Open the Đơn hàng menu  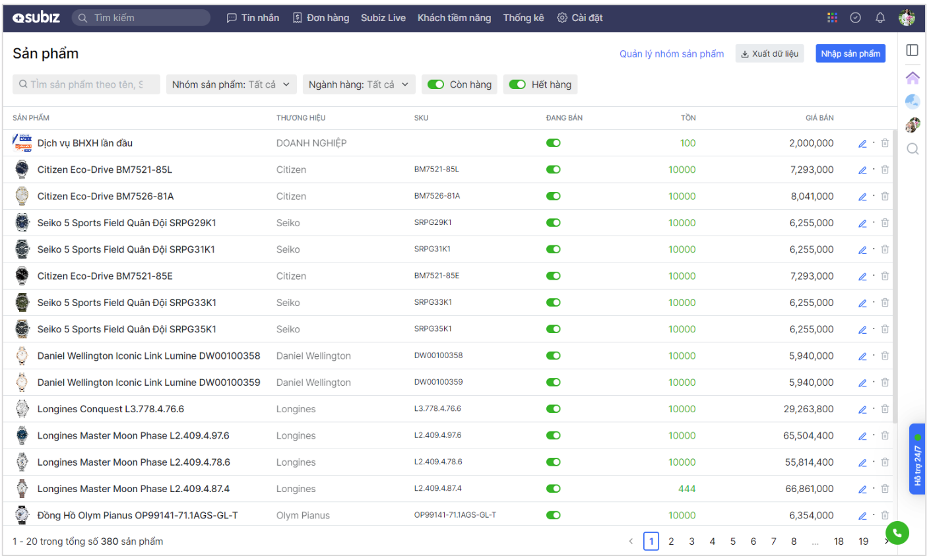[321, 18]
